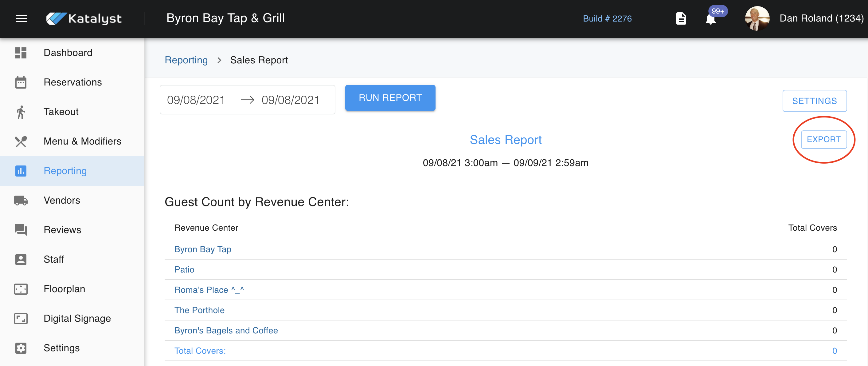
Task: Click the EXPORT button
Action: [x=823, y=139]
